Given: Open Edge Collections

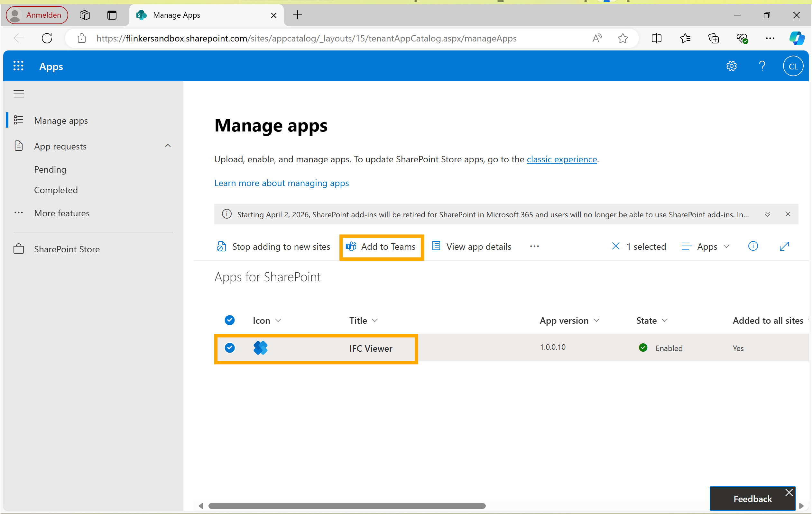Looking at the screenshot, I should point(714,38).
